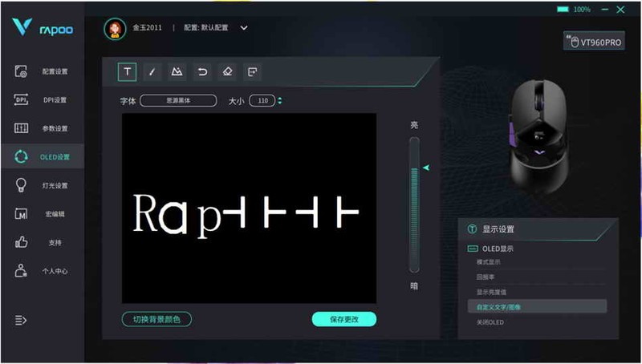The height and width of the screenshot is (364, 642).
Task: Expand the 默认配置 profile dropdown
Action: point(244,28)
